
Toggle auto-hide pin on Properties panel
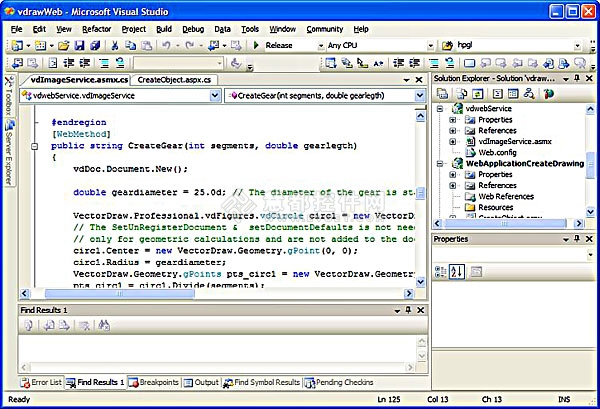(577, 239)
